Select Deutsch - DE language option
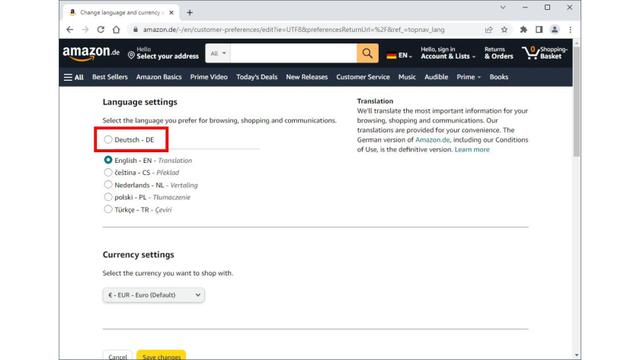 click(x=108, y=140)
